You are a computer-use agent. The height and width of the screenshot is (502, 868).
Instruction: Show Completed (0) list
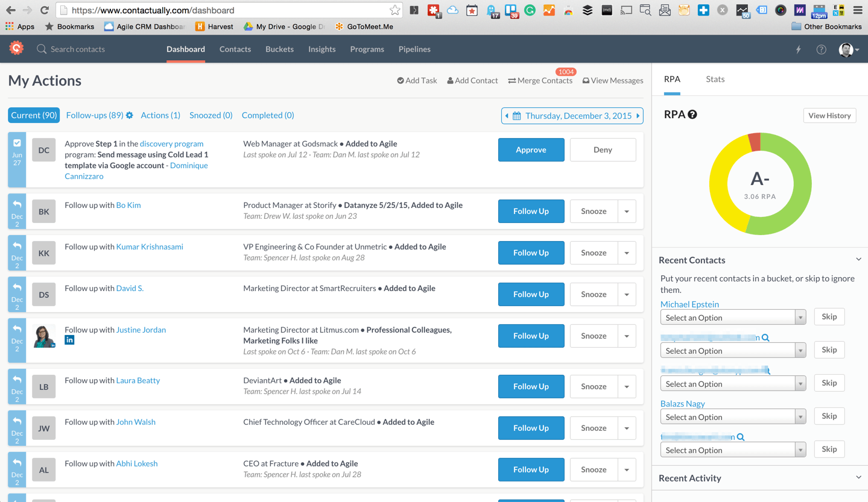268,115
